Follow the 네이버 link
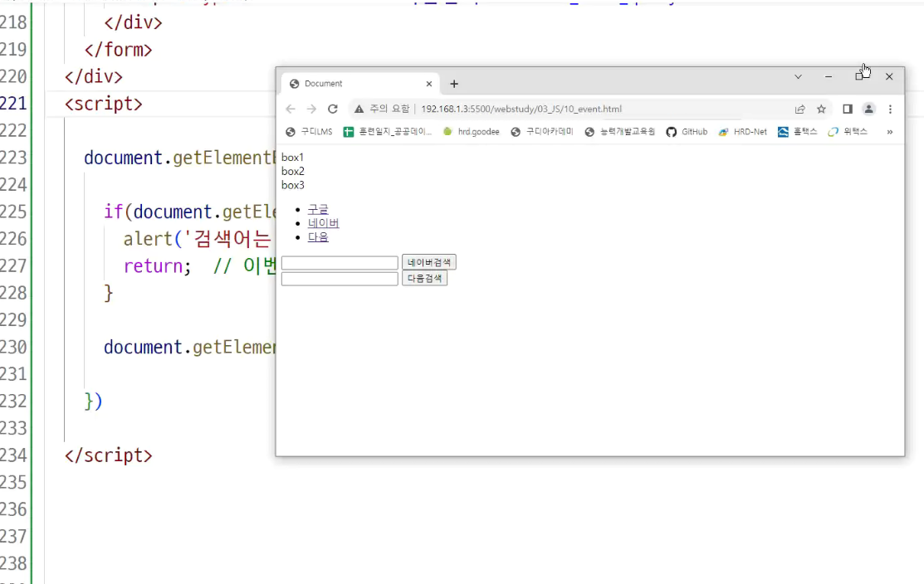 click(x=323, y=223)
